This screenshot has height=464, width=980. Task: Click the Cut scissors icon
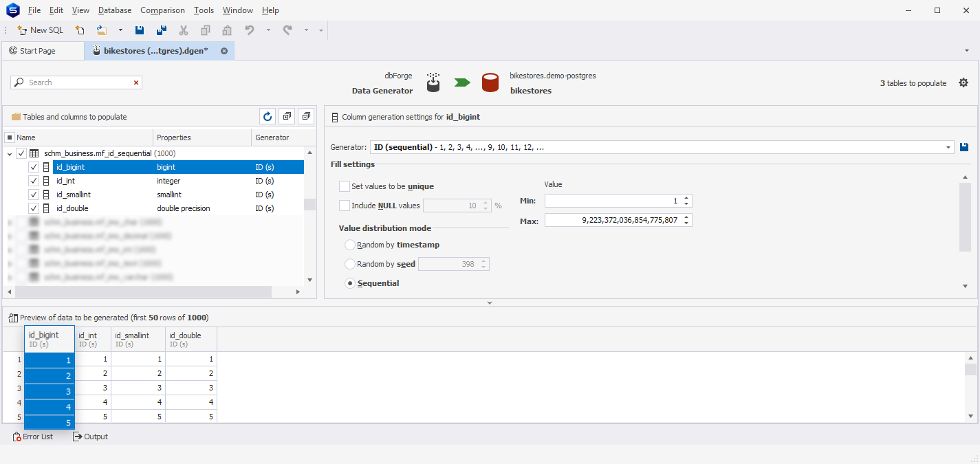[x=184, y=30]
